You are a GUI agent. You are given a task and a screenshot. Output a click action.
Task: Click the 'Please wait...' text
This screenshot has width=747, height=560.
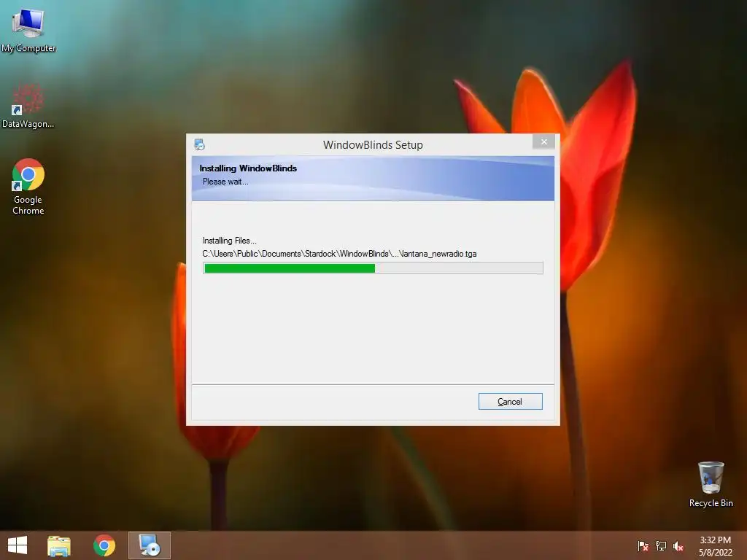pos(225,182)
